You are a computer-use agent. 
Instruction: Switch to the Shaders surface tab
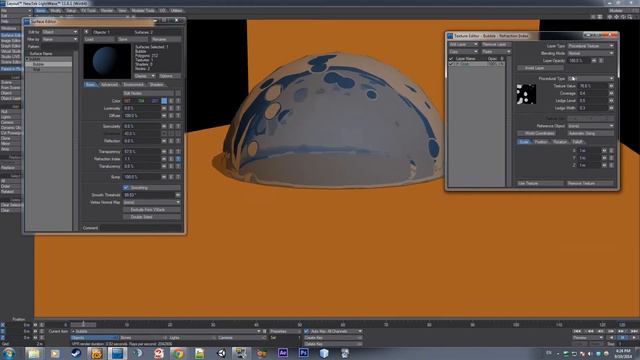tap(156, 84)
